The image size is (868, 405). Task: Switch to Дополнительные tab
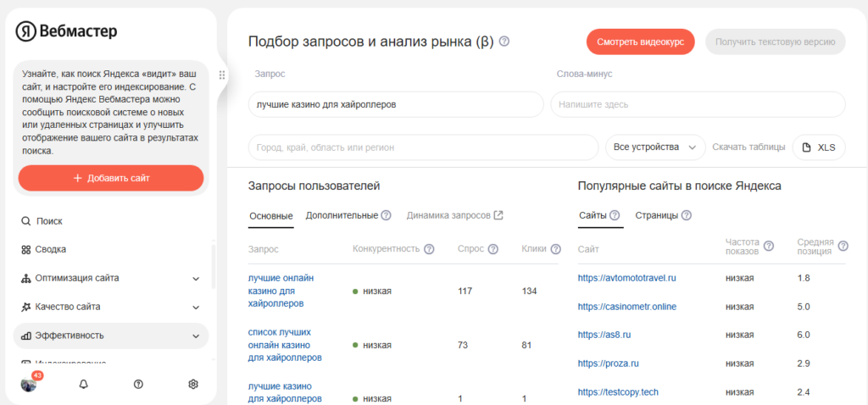click(342, 215)
